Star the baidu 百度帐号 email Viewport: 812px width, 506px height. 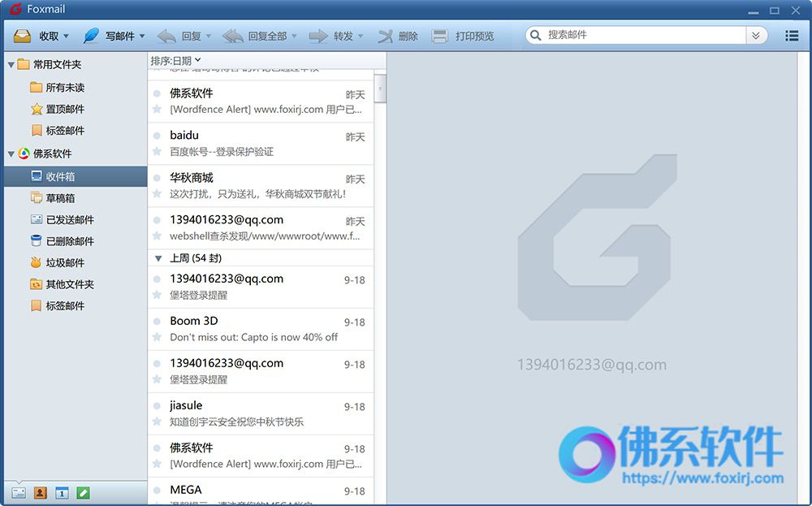(157, 151)
